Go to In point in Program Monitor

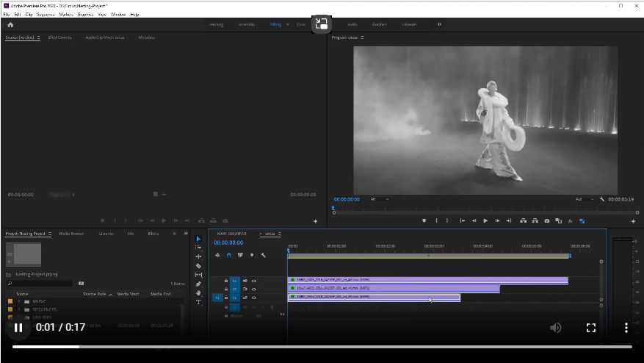(462, 220)
